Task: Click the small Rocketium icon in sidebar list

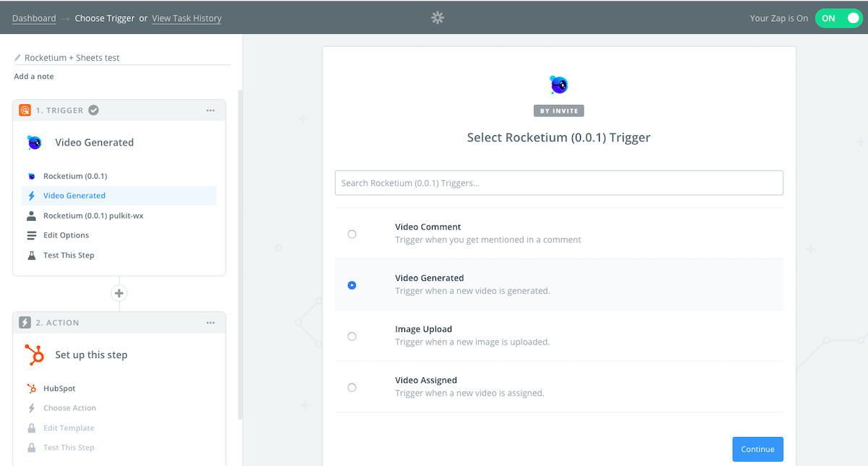Action: click(31, 176)
